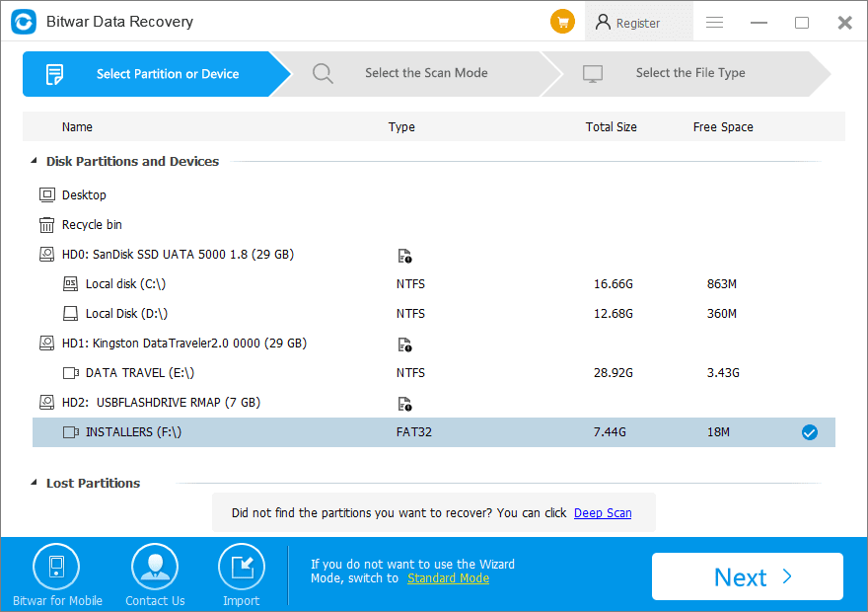
Task: Open the Contact Us icon
Action: click(155, 567)
